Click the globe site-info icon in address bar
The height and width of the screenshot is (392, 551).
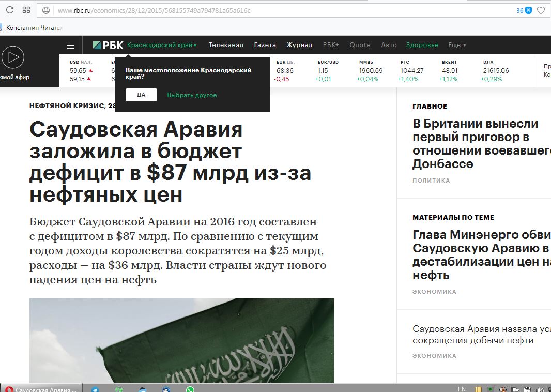pos(45,10)
